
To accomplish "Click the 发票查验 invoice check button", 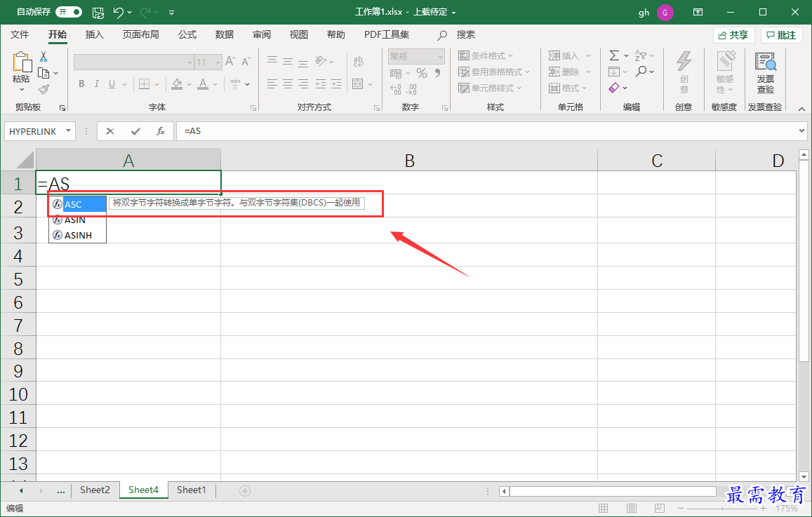I will click(x=766, y=72).
